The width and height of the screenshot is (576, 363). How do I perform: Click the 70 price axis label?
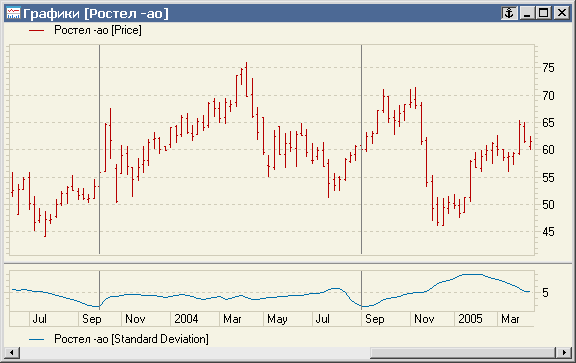(x=548, y=96)
